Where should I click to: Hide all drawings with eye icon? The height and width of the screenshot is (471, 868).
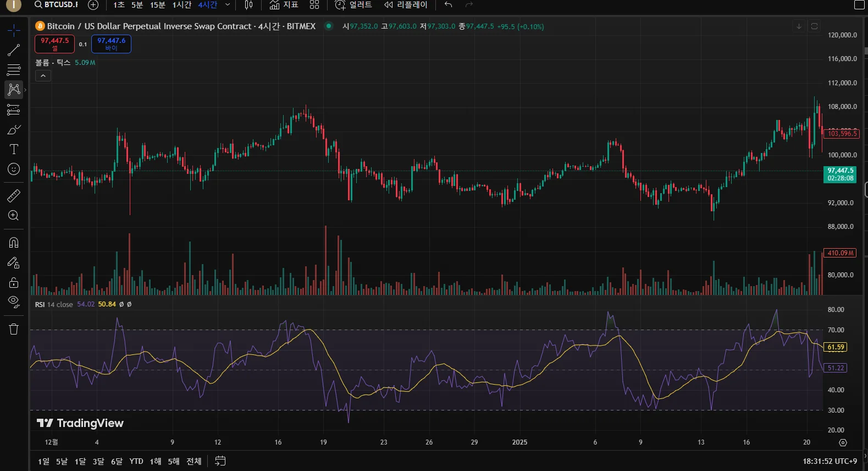14,301
